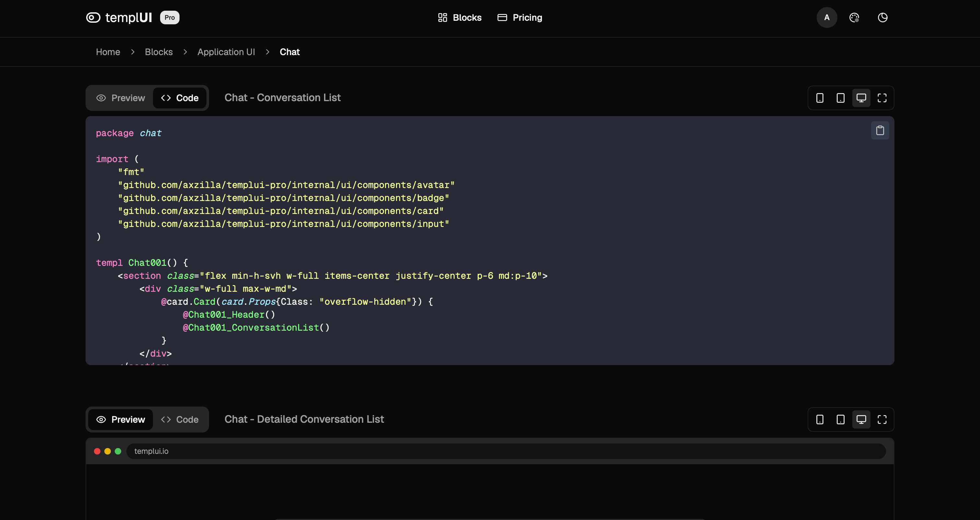Copy code with the clipboard icon
The height and width of the screenshot is (520, 980).
[880, 131]
